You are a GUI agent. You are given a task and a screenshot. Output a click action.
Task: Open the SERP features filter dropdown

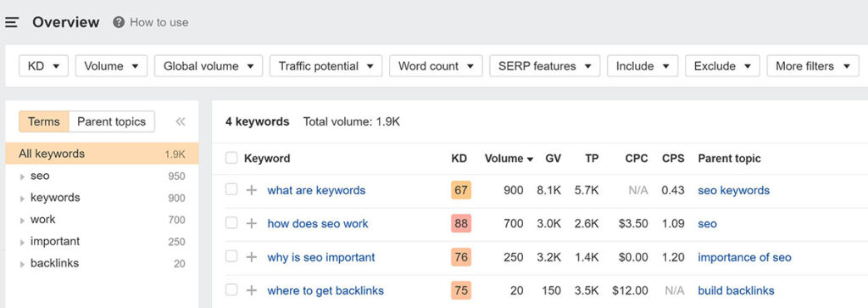tap(545, 66)
